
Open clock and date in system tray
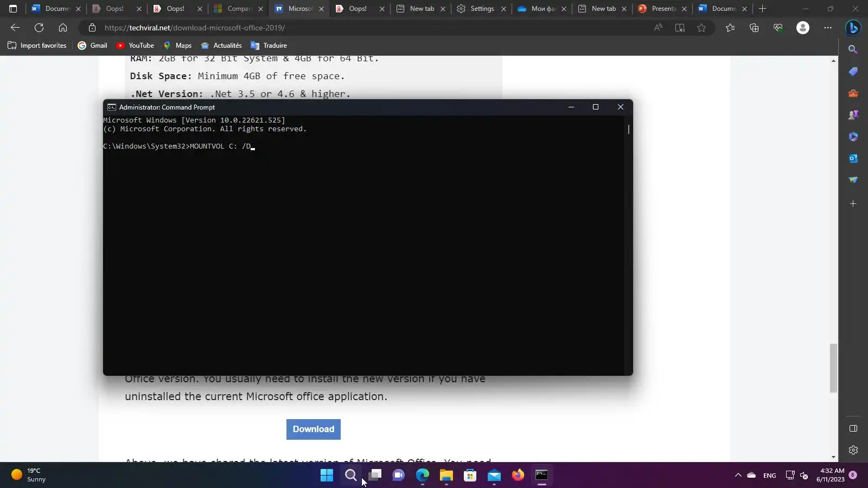pos(831,476)
